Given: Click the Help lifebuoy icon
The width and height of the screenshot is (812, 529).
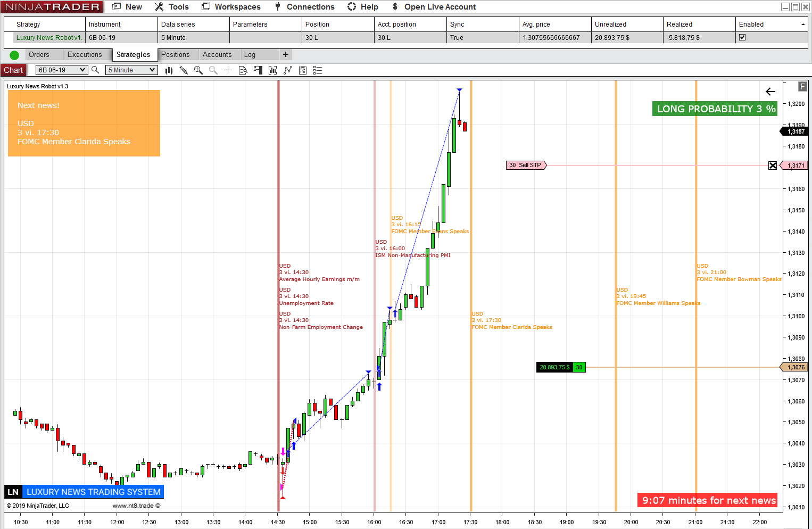Looking at the screenshot, I should pyautogui.click(x=352, y=6).
